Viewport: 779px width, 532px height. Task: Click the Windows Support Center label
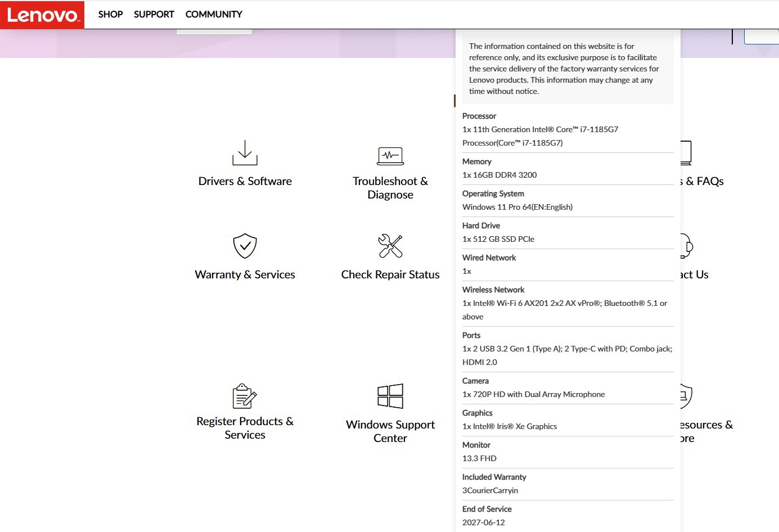(x=390, y=431)
